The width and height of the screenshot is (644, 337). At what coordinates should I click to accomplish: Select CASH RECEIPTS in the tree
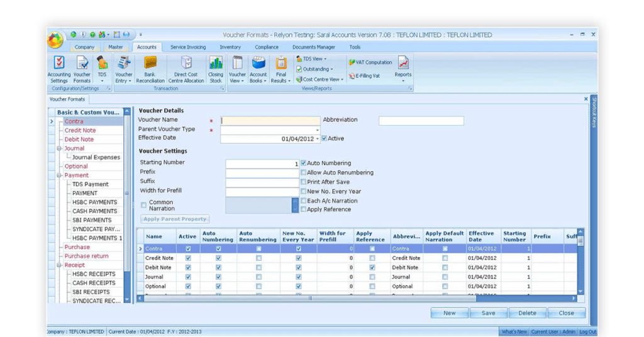pos(94,283)
